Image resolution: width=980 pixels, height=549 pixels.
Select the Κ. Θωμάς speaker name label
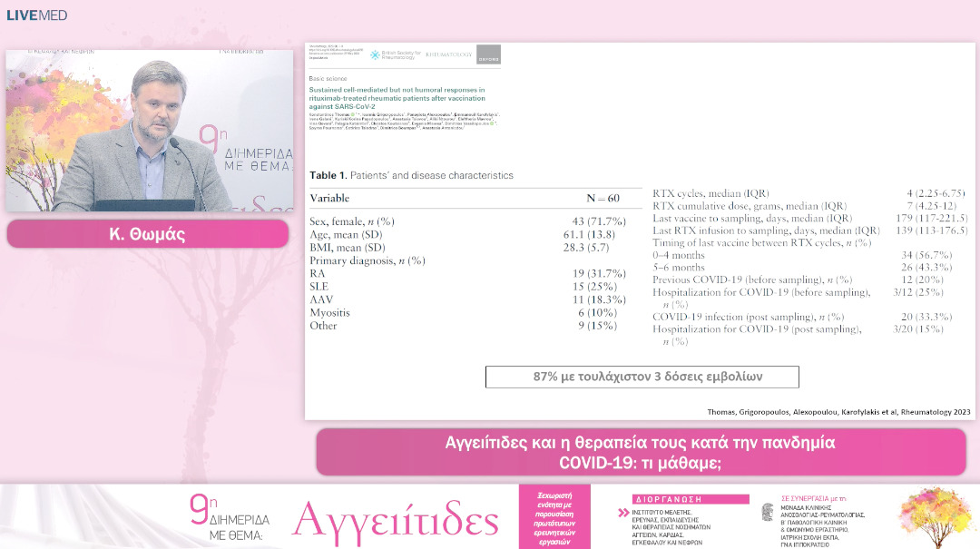point(148,234)
